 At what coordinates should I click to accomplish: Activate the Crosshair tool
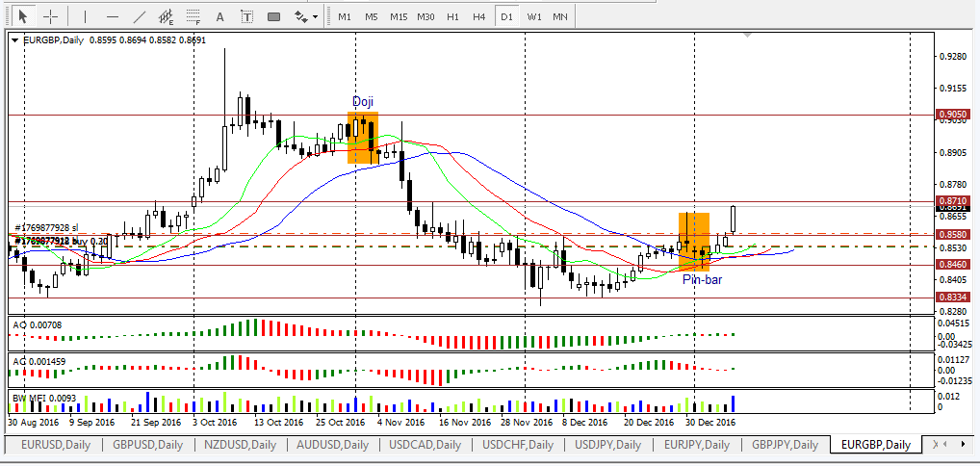[51, 17]
